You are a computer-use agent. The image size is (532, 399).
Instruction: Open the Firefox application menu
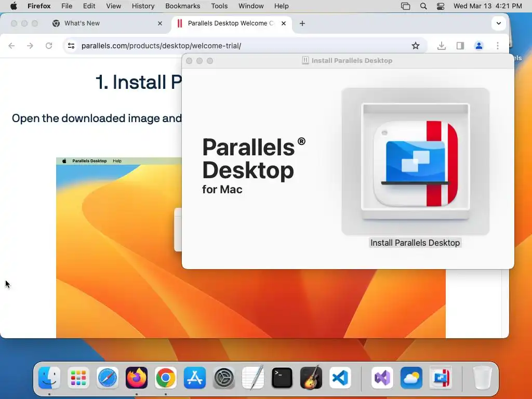point(39,6)
